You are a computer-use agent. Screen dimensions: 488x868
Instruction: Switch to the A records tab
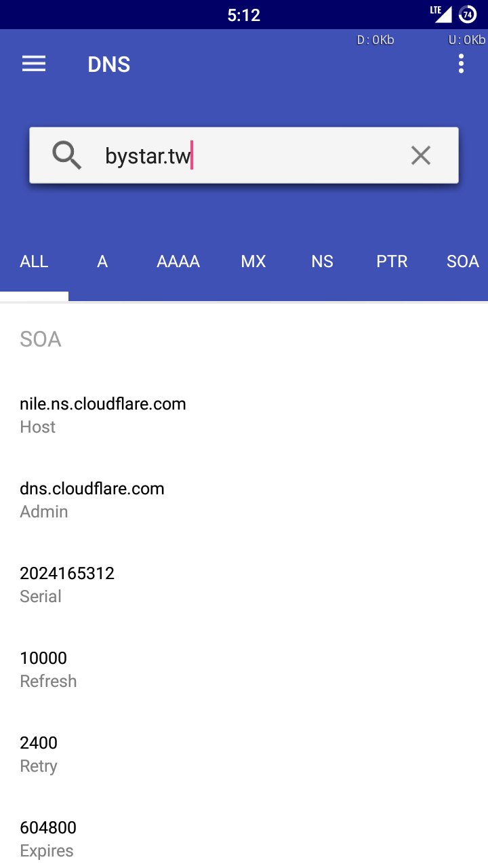[102, 262]
